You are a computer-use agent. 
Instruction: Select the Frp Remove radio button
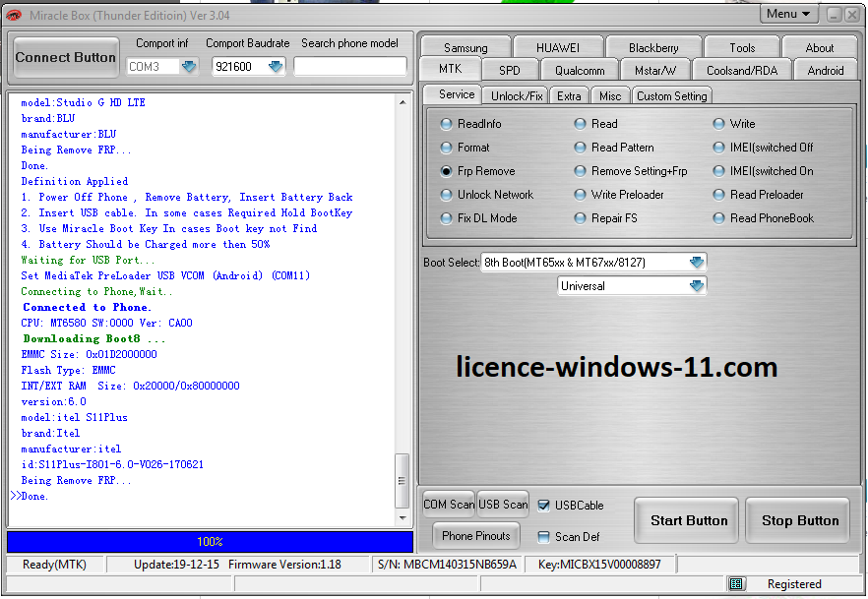(448, 171)
